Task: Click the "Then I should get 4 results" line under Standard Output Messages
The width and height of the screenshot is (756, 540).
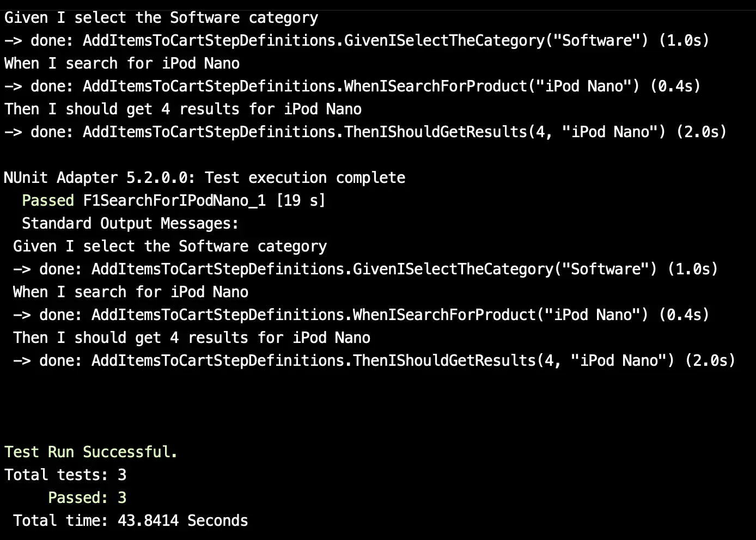Action: pyautogui.click(x=192, y=337)
